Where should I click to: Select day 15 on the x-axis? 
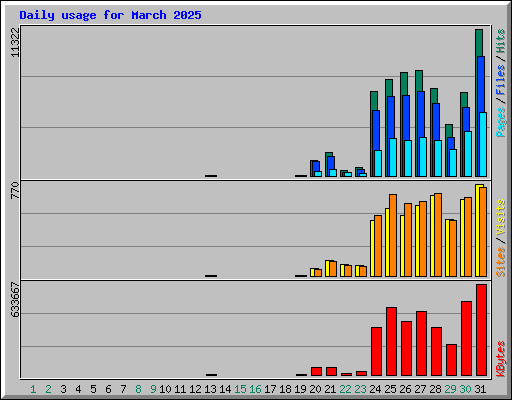pyautogui.click(x=240, y=389)
